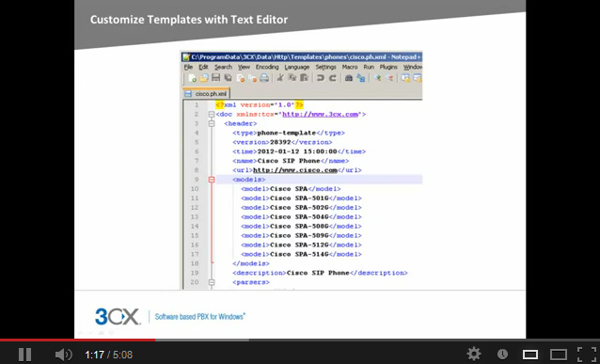The image size is (600, 364).
Task: Click the Open file folder icon
Action: coord(204,78)
